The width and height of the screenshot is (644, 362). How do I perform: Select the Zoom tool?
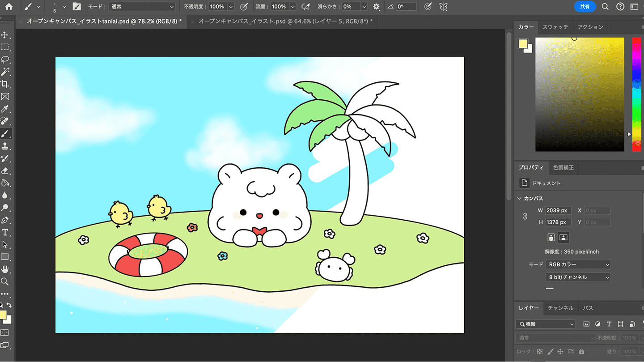point(5,281)
